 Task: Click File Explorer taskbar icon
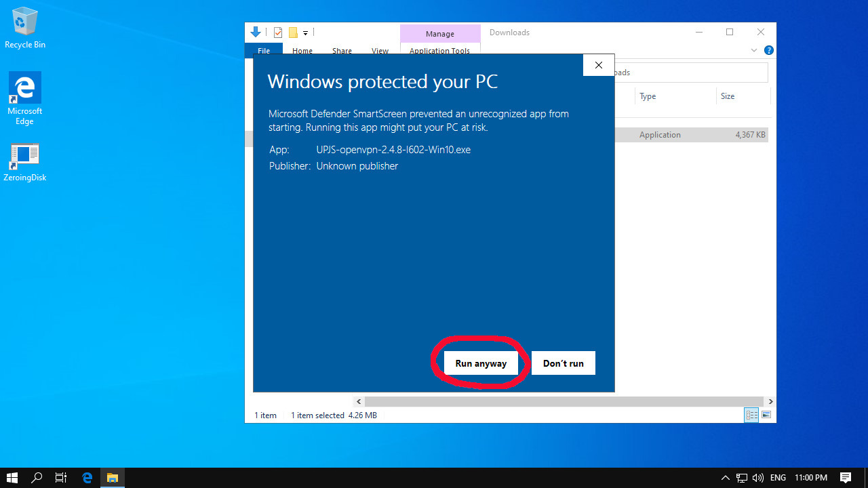[113, 478]
